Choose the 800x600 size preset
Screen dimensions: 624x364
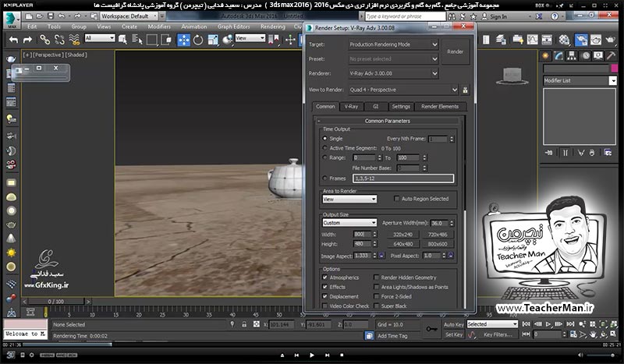pyautogui.click(x=438, y=244)
